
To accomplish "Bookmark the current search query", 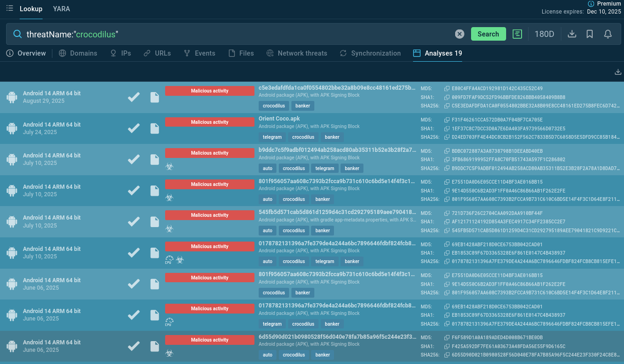I will pyautogui.click(x=590, y=34).
